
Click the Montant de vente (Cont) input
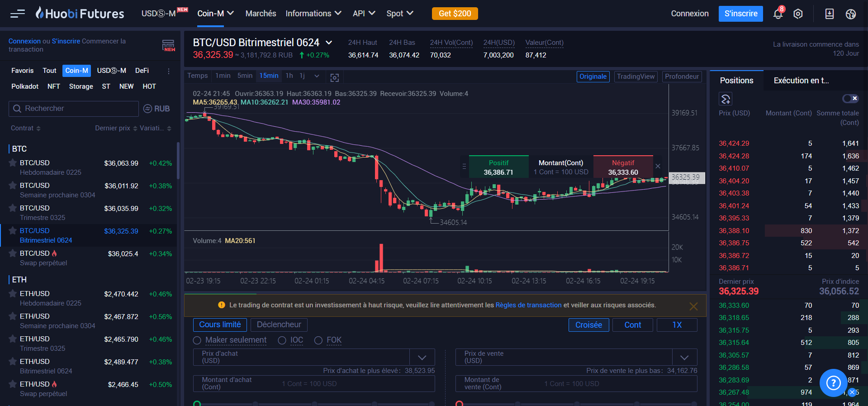pos(576,383)
